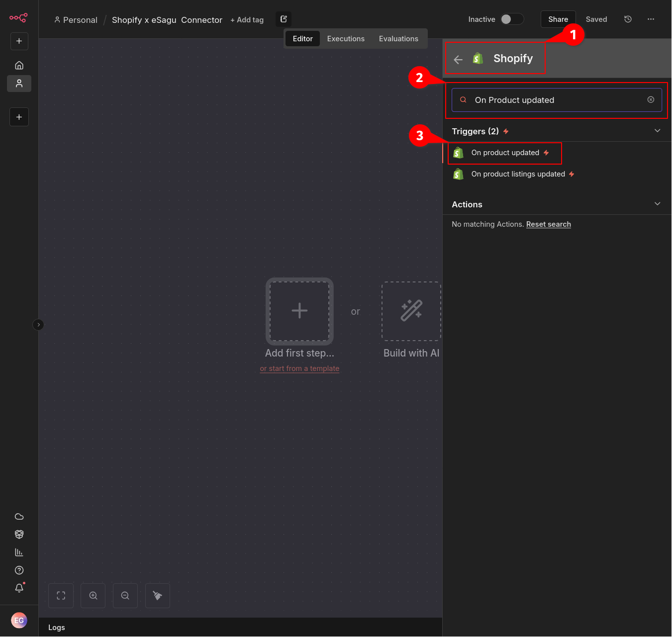672x637 pixels.
Task: Open the templates cube icon
Action: (x=19, y=535)
